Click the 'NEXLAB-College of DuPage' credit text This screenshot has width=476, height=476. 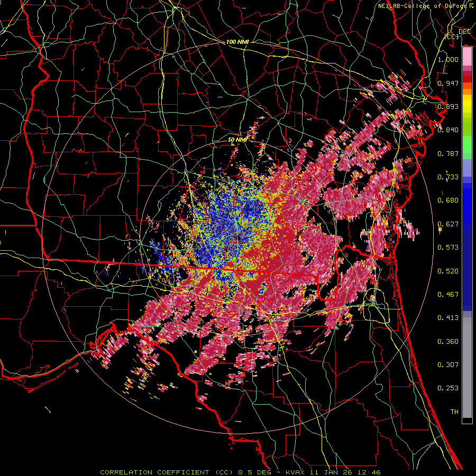click(423, 6)
